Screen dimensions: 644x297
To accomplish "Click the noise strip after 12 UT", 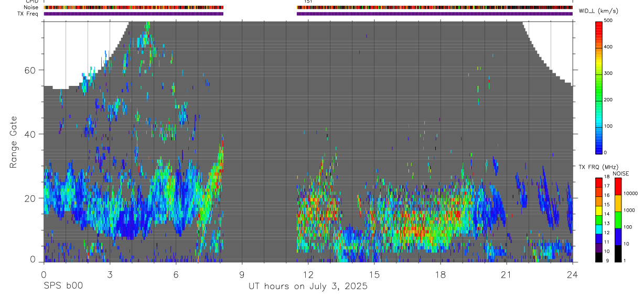I will coord(435,8).
